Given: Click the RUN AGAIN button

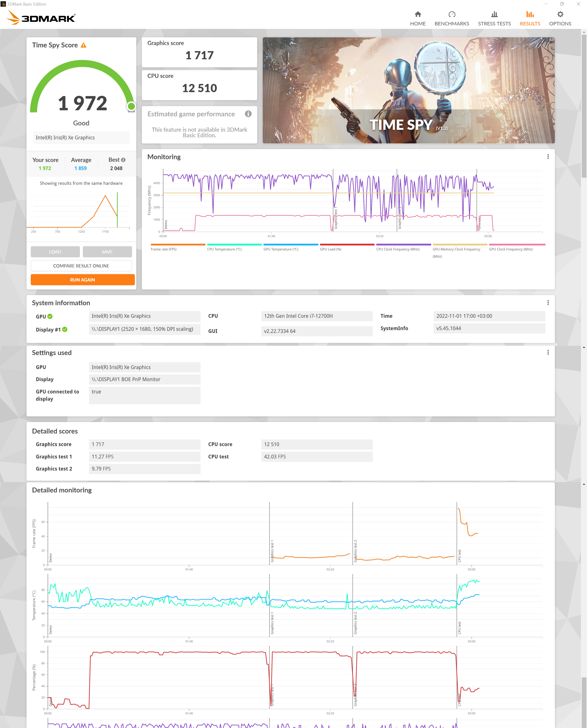Looking at the screenshot, I should [82, 280].
